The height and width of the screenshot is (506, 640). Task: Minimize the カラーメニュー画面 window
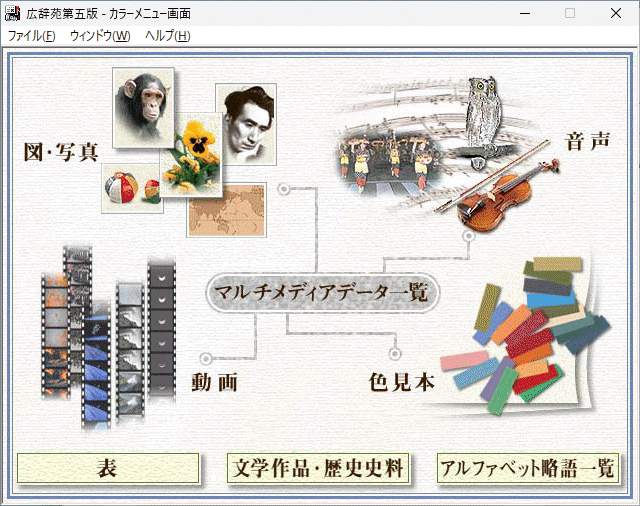click(x=525, y=13)
